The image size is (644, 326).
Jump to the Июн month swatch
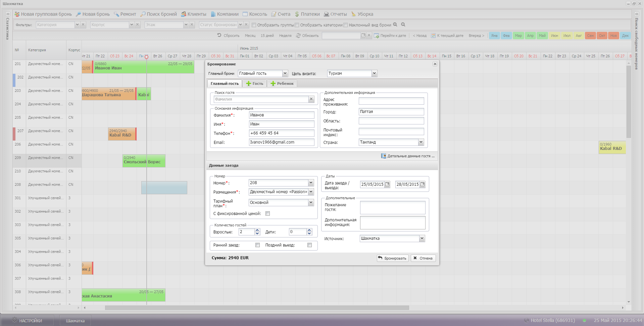(554, 36)
